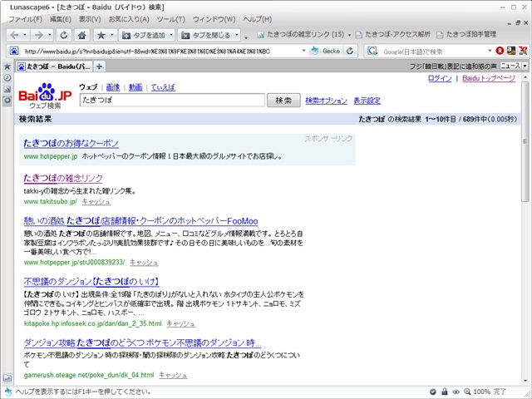The image size is (532, 399).
Task: Click the browser Back arrow button
Action: point(15,35)
